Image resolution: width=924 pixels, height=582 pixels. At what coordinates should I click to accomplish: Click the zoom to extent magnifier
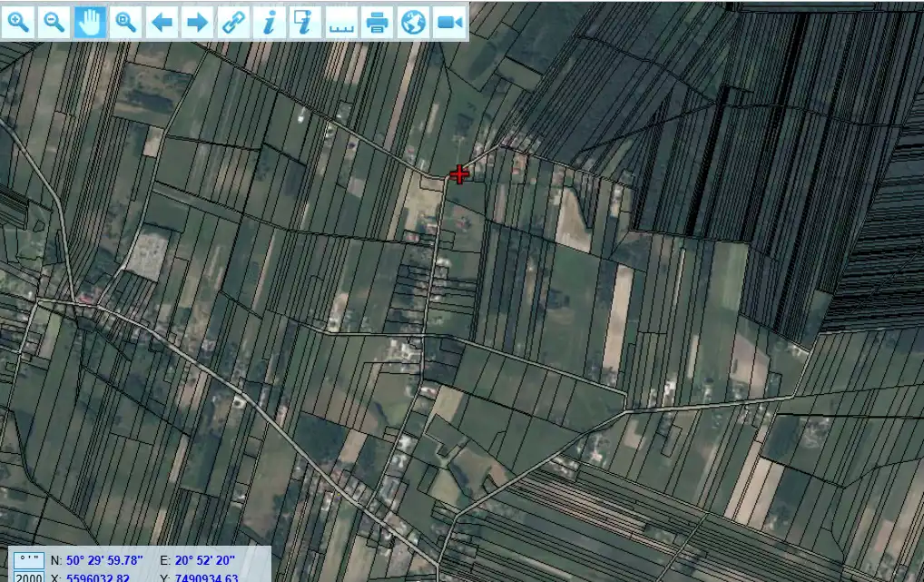pos(125,23)
